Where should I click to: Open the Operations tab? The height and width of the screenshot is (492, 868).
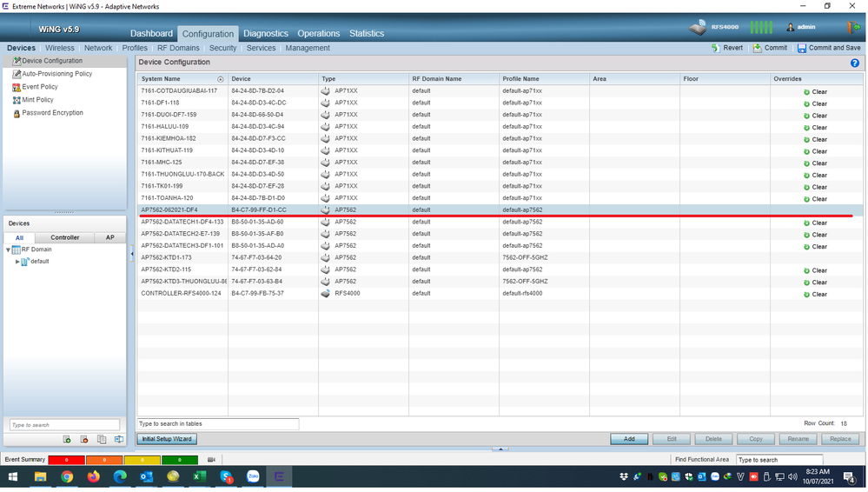pos(318,34)
